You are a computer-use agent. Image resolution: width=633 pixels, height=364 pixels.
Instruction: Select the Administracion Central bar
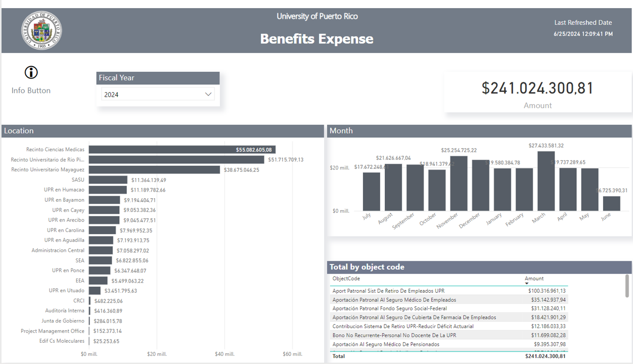[x=101, y=251]
